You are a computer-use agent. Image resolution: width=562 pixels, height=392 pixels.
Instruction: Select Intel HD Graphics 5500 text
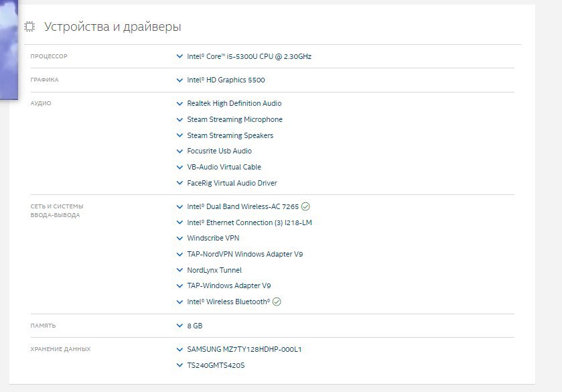(226, 80)
